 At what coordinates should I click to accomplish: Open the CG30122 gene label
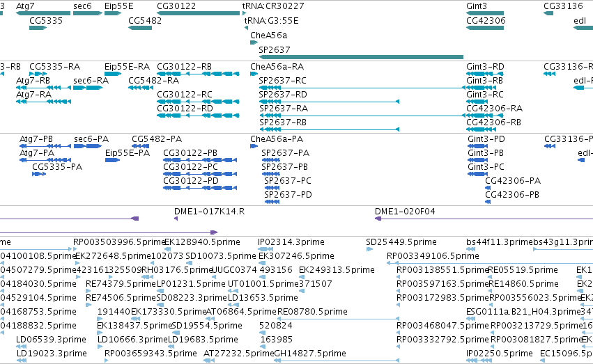tap(176, 6)
